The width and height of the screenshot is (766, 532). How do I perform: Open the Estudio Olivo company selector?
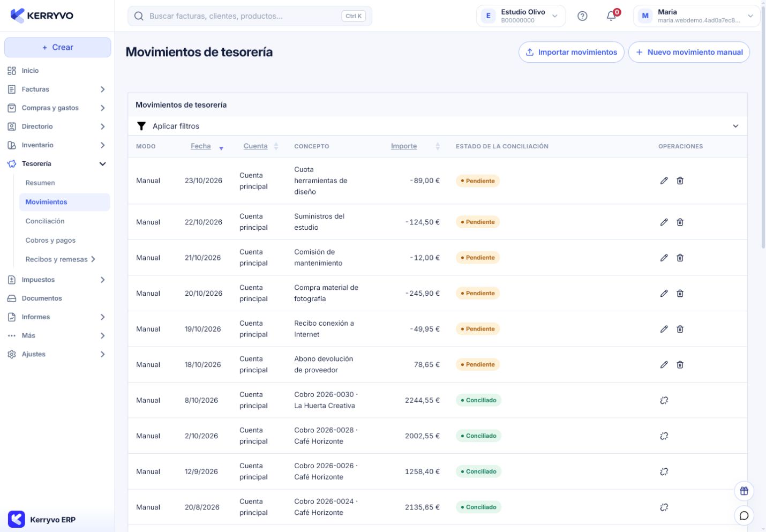(521, 16)
